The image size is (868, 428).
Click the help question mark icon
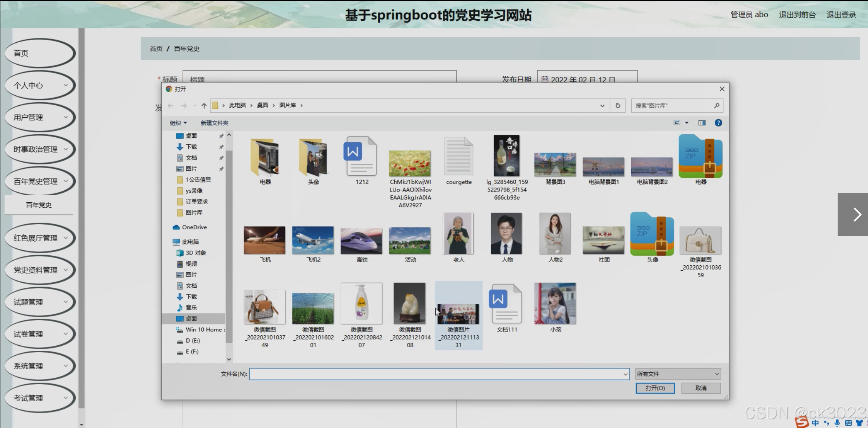(718, 123)
